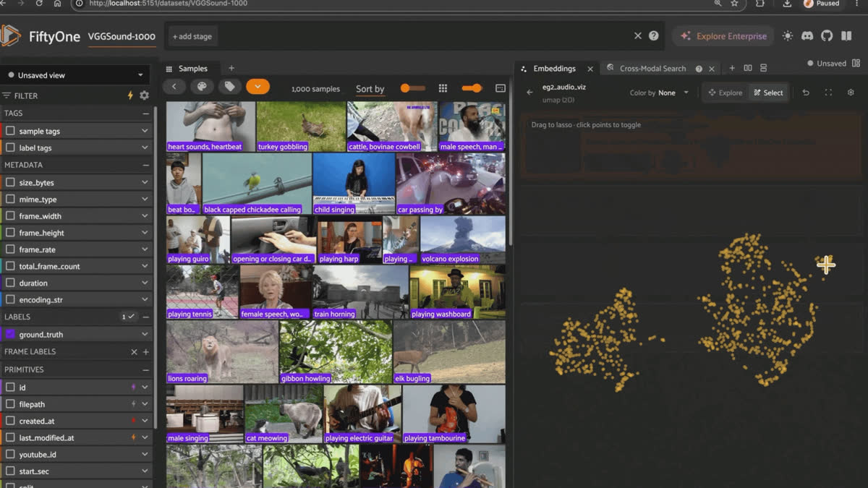The image size is (868, 488).
Task: Click the tag samples icon
Action: tap(229, 87)
